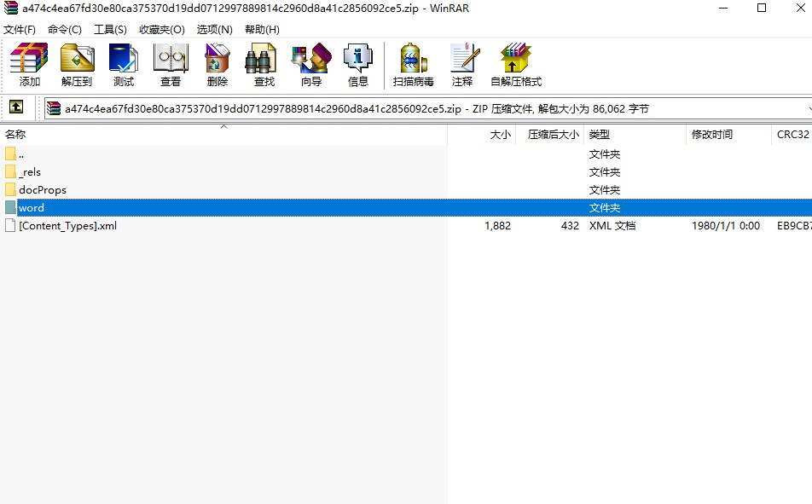Run the 测试 (Test) archive tool

[x=123, y=65]
